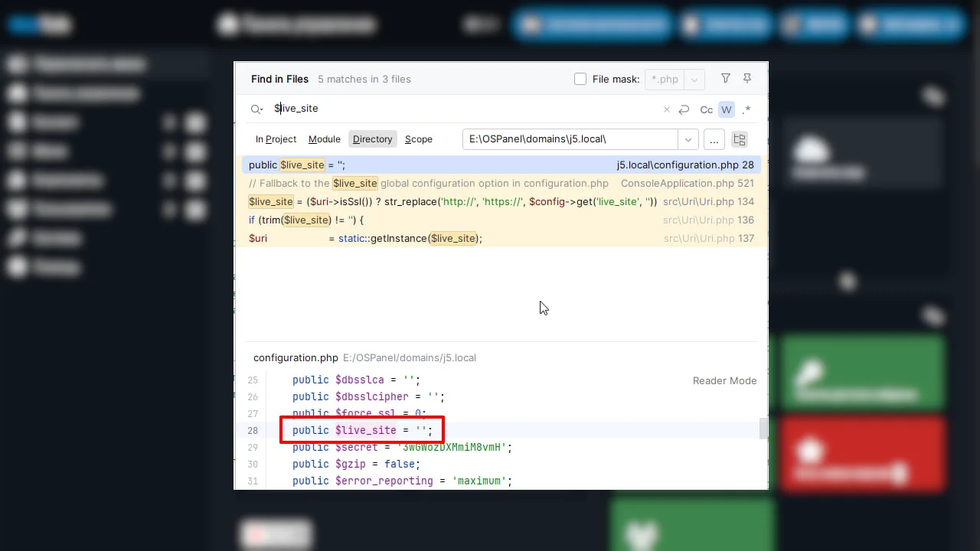Switch to Module search scope
The width and height of the screenshot is (980, 551).
coord(324,139)
